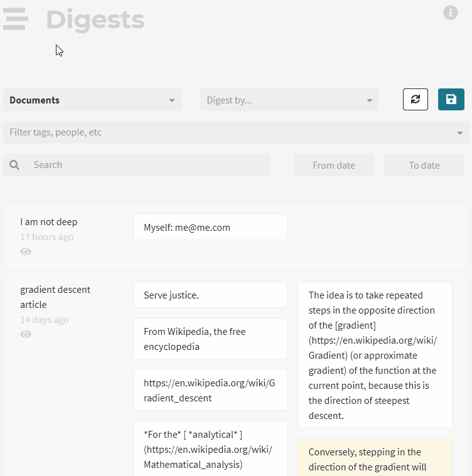Open the 'I am not deep' document

pyautogui.click(x=49, y=222)
